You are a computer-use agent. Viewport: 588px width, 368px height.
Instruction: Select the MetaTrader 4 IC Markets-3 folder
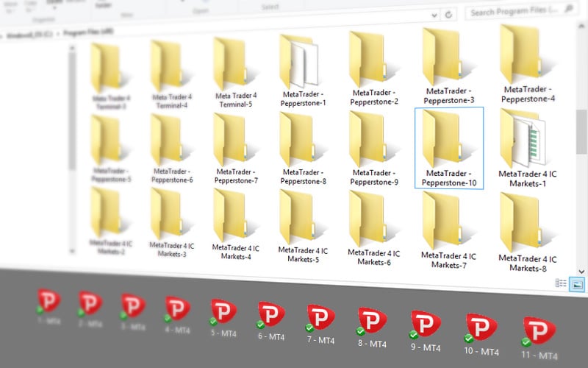[172, 223]
